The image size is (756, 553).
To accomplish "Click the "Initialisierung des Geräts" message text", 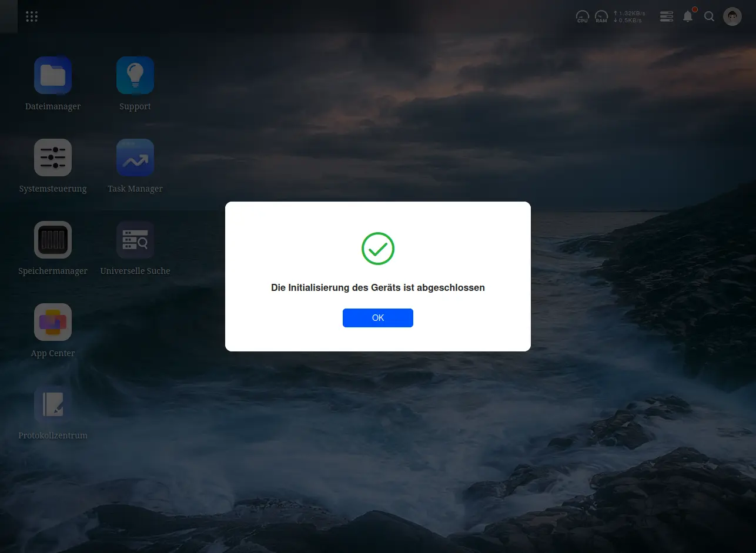I will 378,288.
